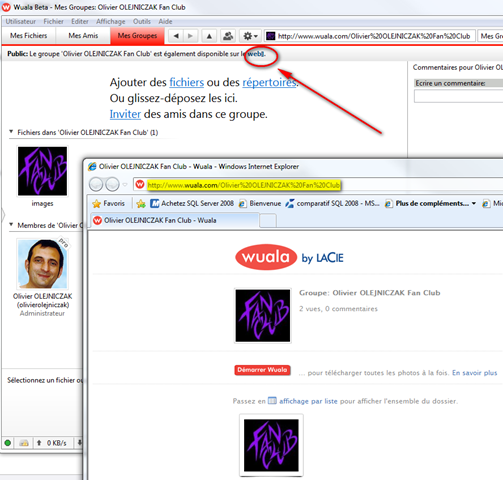Screen dimensions: 503x480
Task: Click 'Sélectionnez un fichier' text in Wuala
Action: [45, 380]
